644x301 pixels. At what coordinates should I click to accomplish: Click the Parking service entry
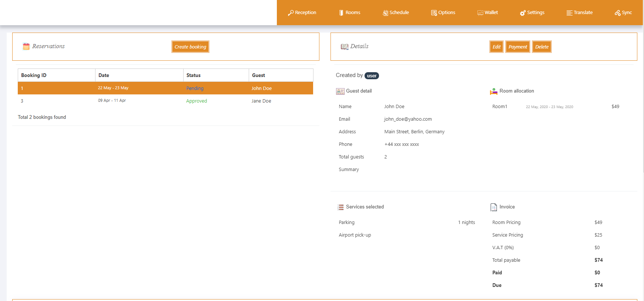(347, 223)
